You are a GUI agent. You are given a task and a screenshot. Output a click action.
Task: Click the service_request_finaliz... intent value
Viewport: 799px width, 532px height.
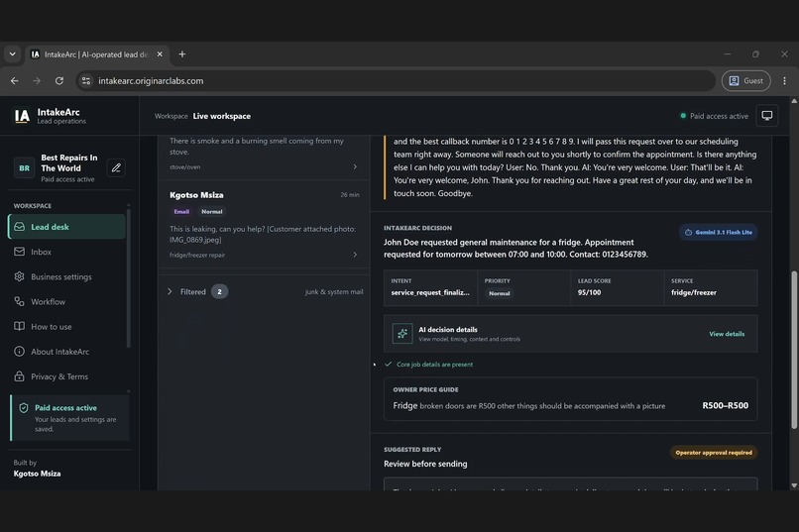point(430,292)
